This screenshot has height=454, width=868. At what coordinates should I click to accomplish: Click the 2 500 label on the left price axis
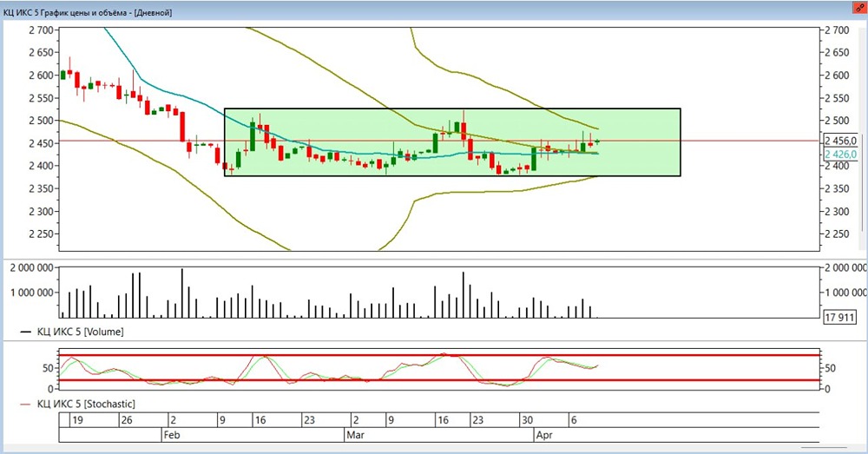pyautogui.click(x=41, y=120)
